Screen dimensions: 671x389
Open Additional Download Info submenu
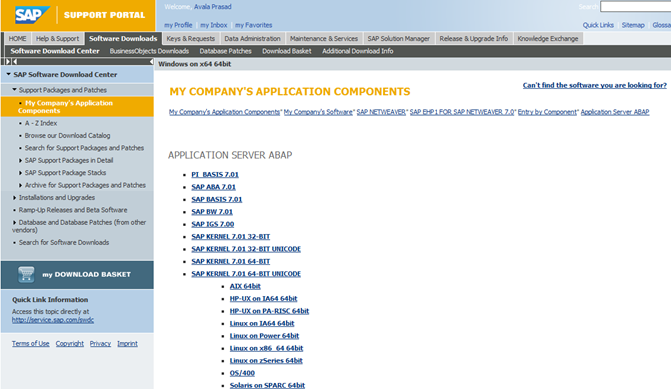coord(358,51)
